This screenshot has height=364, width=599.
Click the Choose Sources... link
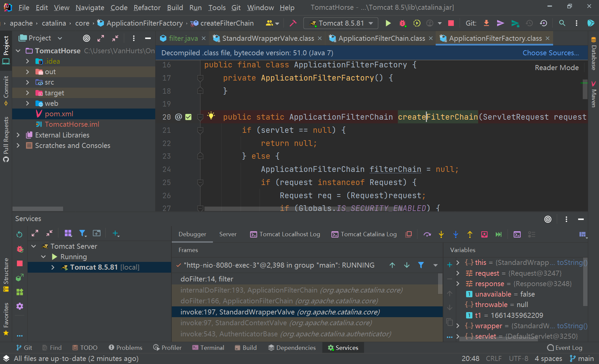click(x=550, y=53)
